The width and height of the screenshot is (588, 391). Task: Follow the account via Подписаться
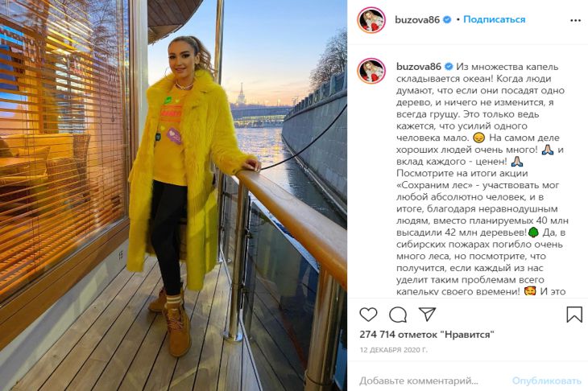494,19
